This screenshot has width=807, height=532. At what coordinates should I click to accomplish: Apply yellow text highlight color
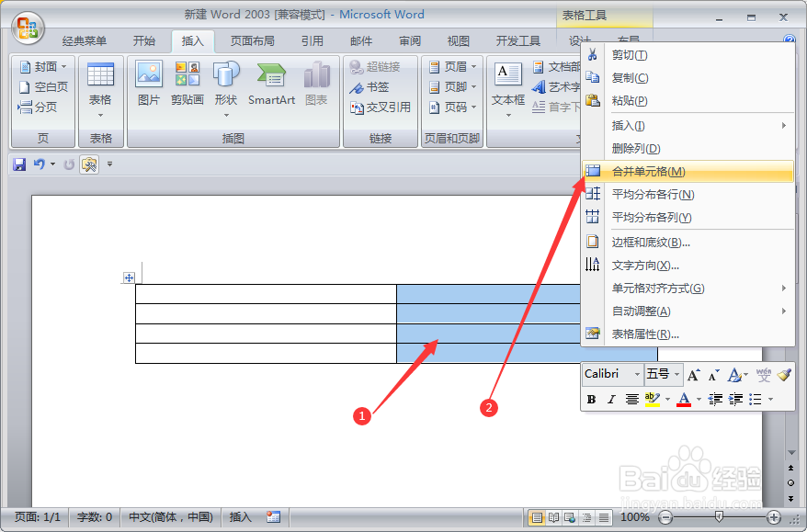point(652,400)
